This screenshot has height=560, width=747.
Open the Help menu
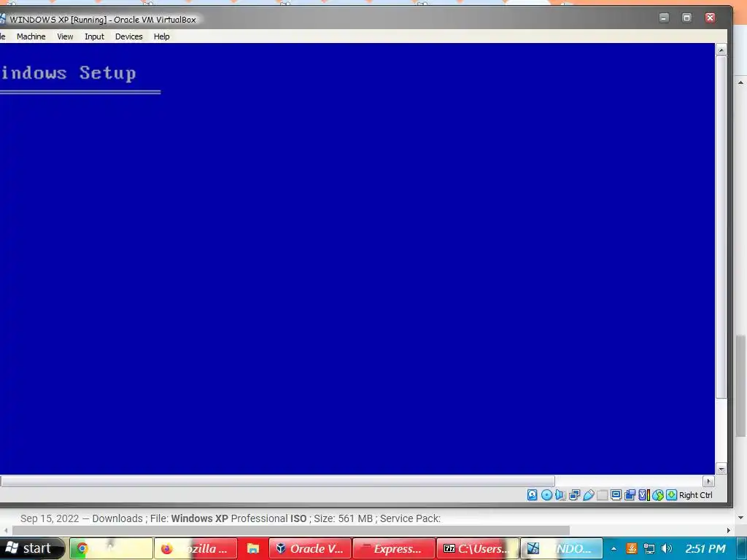[161, 36]
